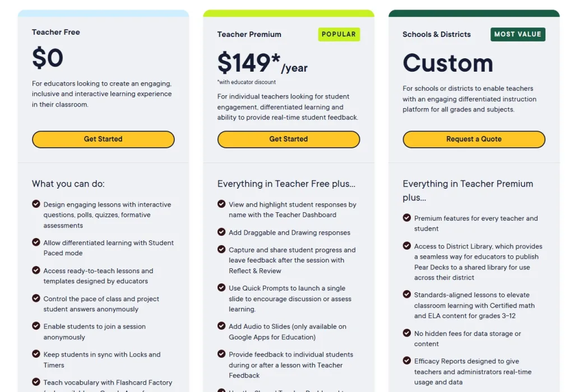This screenshot has width=574, height=392.
Task: Click checkmark next to 'Add Draggable and Drawing'
Action: (x=221, y=232)
